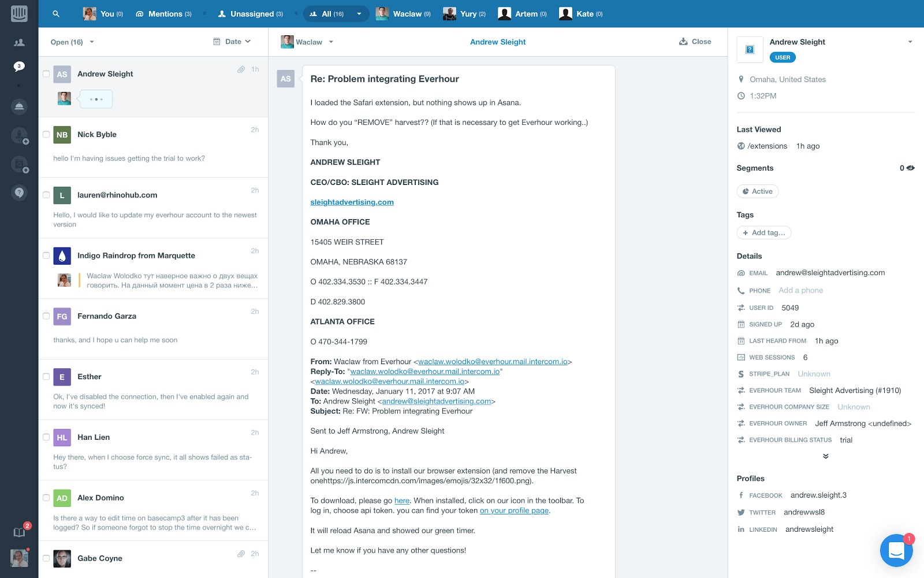Expand more details double chevron

[826, 456]
